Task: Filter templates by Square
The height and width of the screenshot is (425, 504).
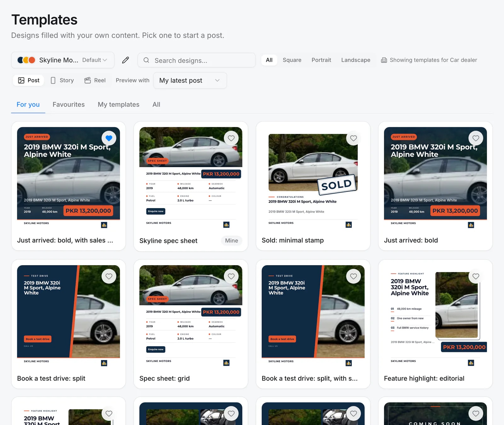Action: tap(292, 60)
